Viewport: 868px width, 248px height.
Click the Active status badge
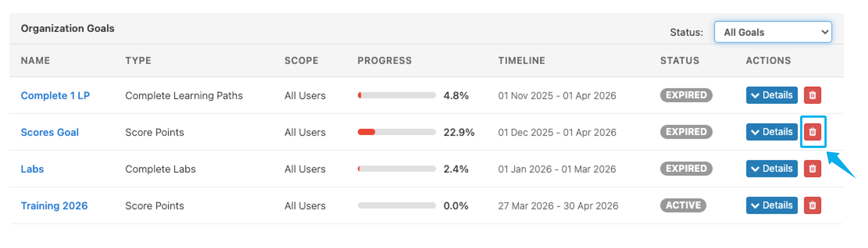pyautogui.click(x=683, y=205)
